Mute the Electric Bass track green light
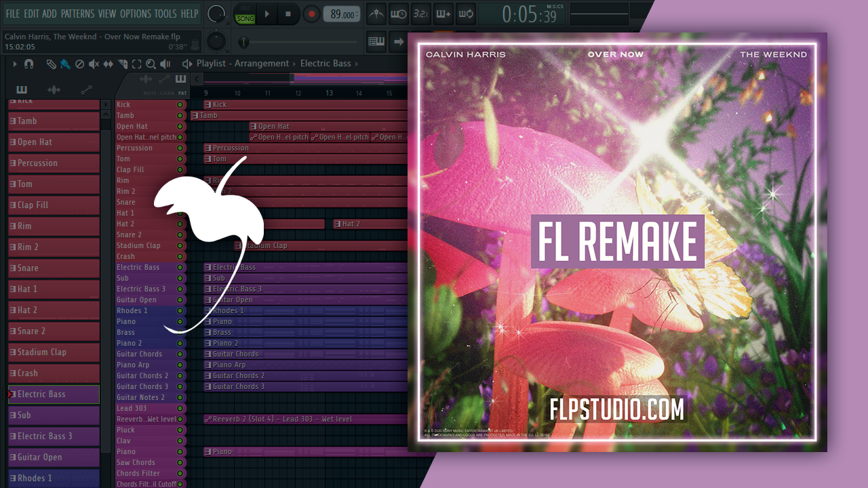Image resolution: width=868 pixels, height=488 pixels. click(x=180, y=268)
